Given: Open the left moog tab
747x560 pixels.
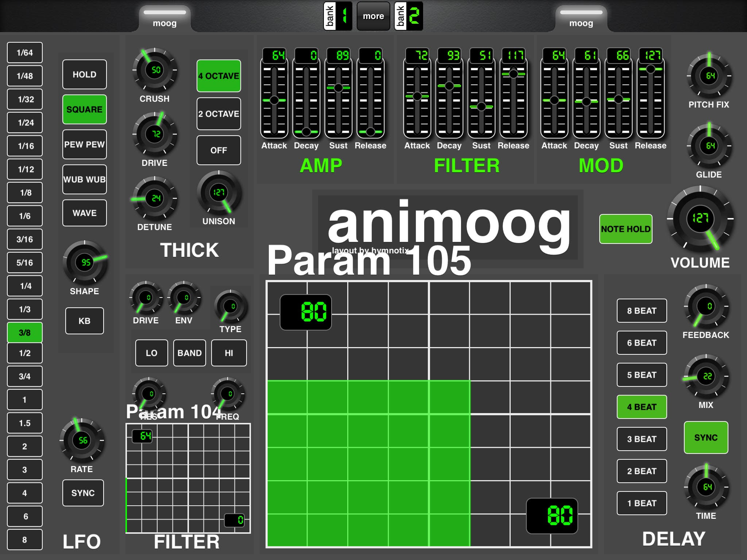Looking at the screenshot, I should point(165,19).
